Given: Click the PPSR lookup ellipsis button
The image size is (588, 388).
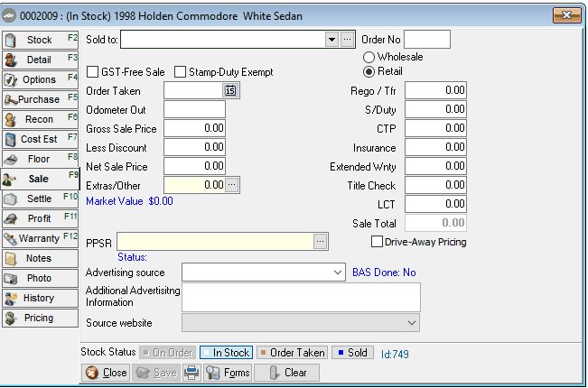Looking at the screenshot, I should tap(321, 242).
